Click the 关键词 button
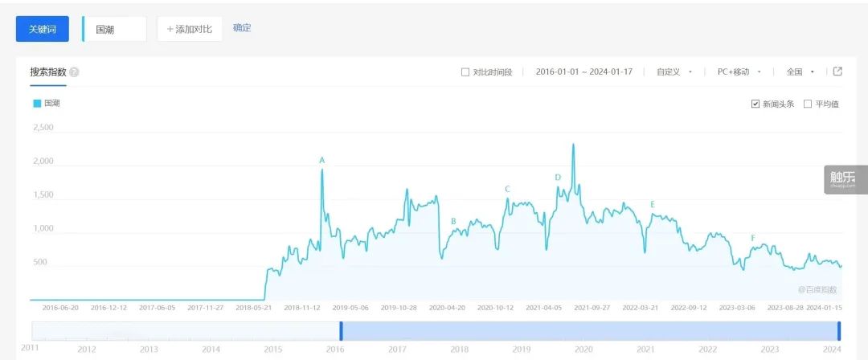 pyautogui.click(x=43, y=29)
